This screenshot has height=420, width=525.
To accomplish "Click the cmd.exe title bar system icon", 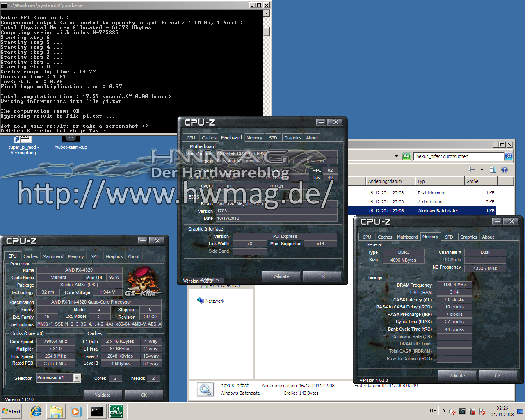I will coord(4,5).
